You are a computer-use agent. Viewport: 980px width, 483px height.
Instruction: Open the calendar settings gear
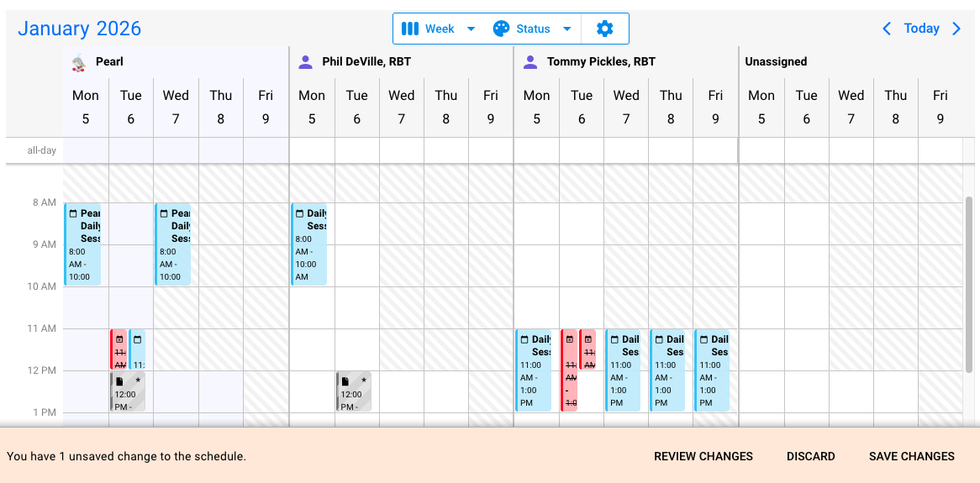pos(604,29)
